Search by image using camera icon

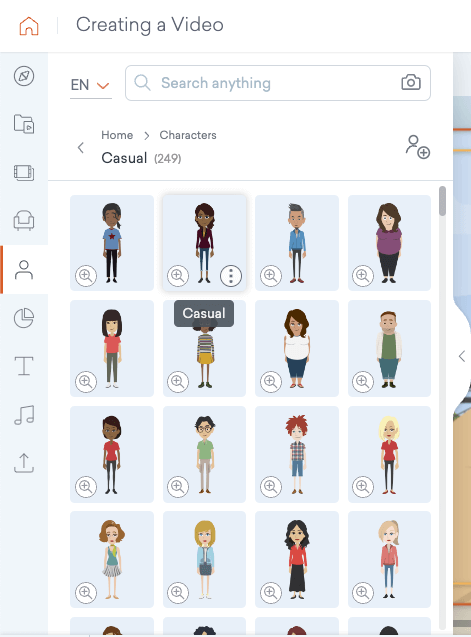coord(411,82)
